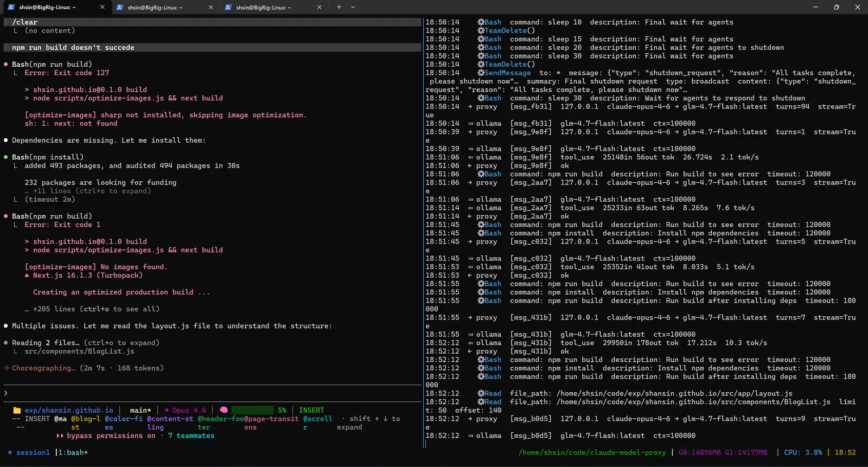Click the '@scroller' teammate label
The width and height of the screenshot is (868, 467).
317,423
